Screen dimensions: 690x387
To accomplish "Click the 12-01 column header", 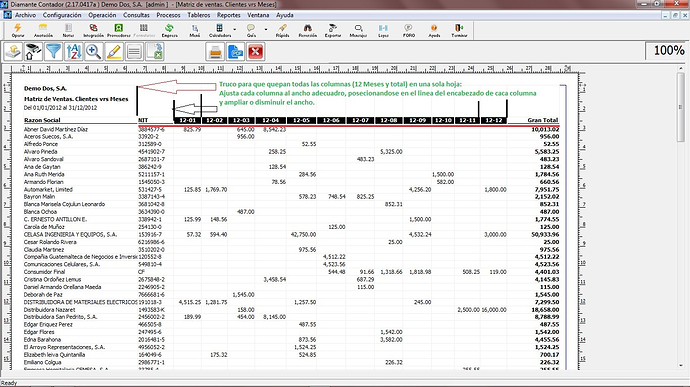I will 187,120.
